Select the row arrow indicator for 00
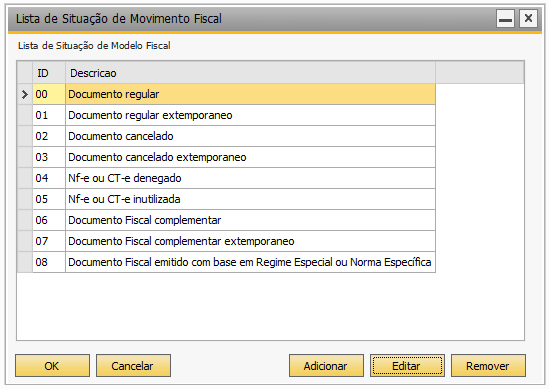549x389 pixels. coord(25,94)
